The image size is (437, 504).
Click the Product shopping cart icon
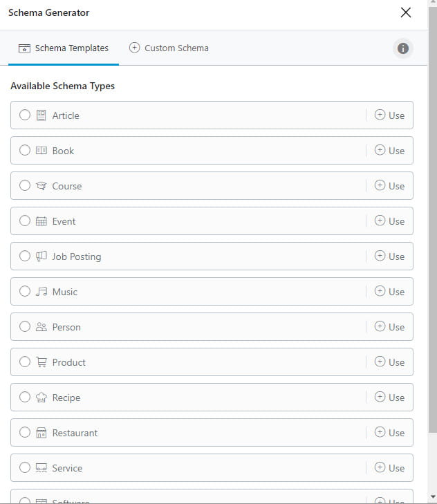[41, 362]
